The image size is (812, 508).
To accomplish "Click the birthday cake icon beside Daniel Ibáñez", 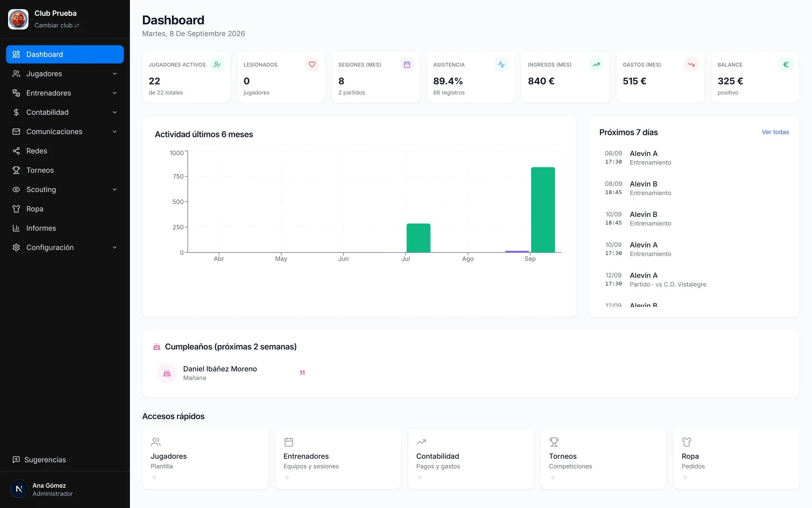I will tap(167, 373).
